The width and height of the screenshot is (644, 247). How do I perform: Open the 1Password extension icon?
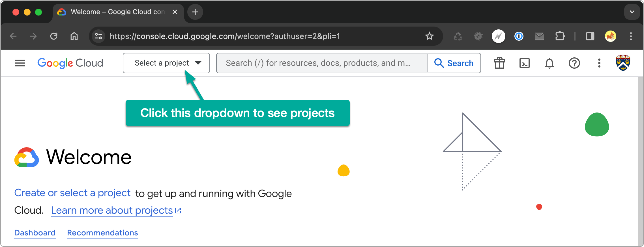tap(519, 36)
